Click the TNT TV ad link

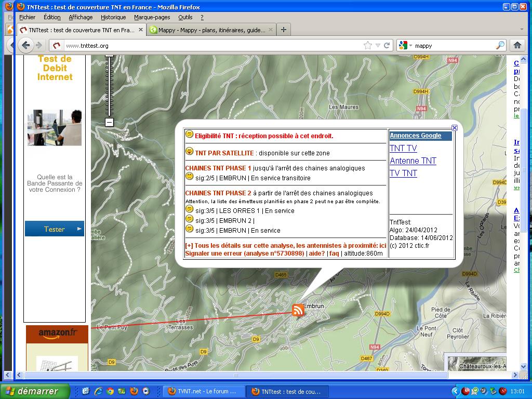click(x=403, y=148)
